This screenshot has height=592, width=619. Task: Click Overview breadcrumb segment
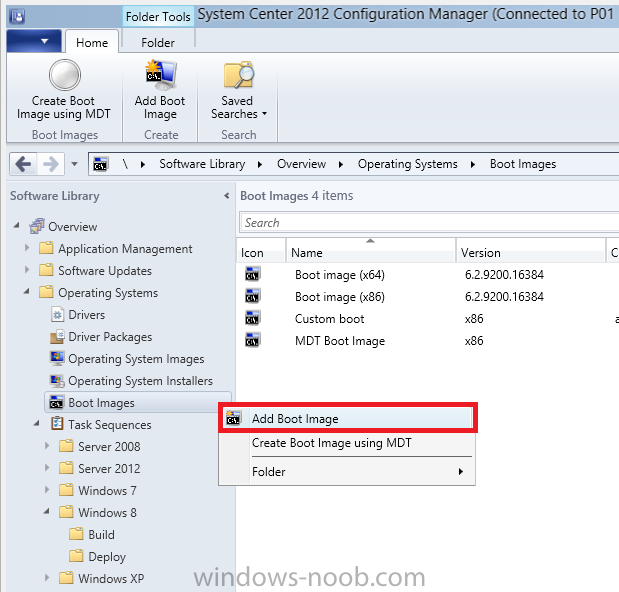pos(301,164)
